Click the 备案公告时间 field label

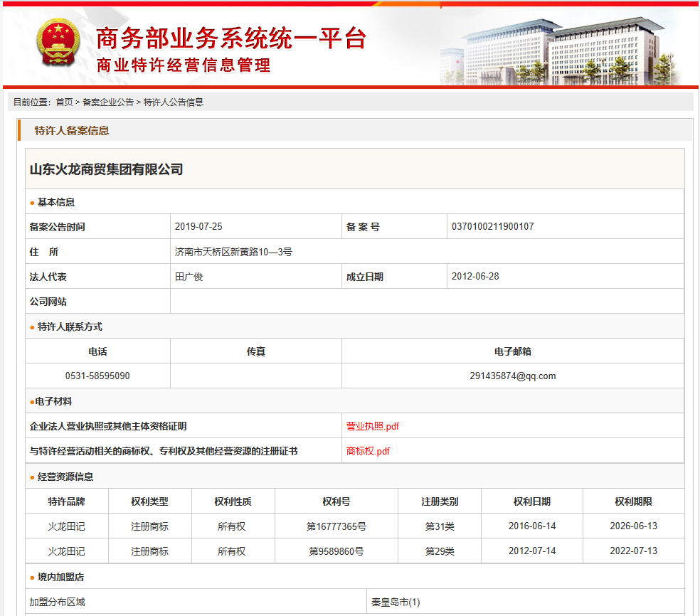point(57,227)
